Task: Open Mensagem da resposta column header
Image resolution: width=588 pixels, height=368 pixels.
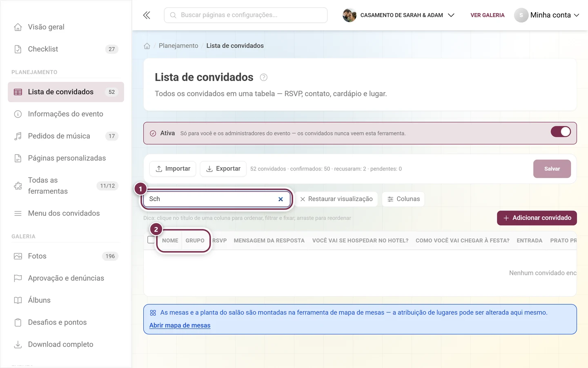Action: (x=269, y=241)
